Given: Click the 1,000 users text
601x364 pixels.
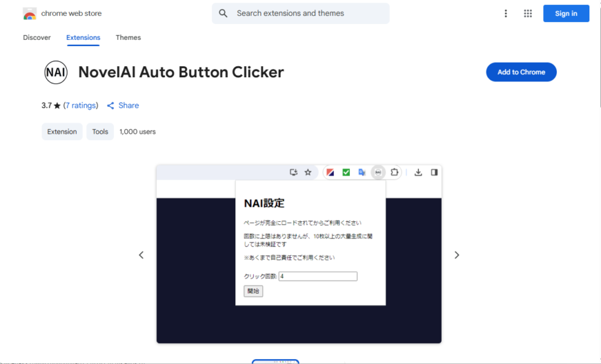Looking at the screenshot, I should point(137,132).
